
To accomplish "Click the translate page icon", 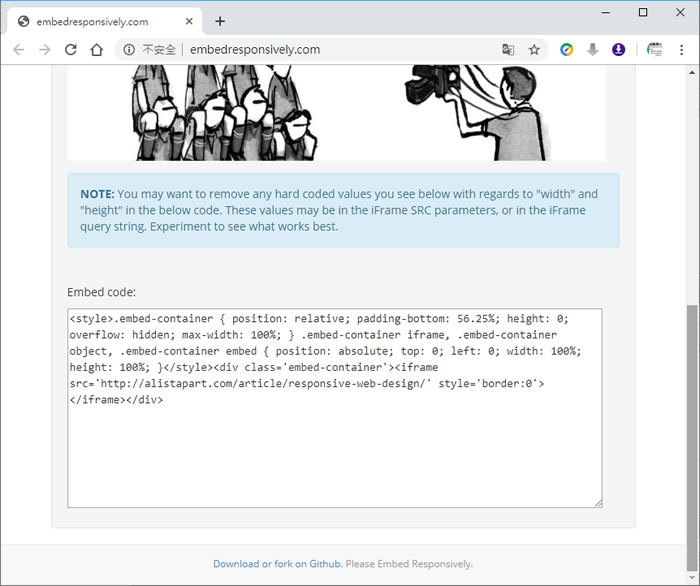I will click(508, 50).
